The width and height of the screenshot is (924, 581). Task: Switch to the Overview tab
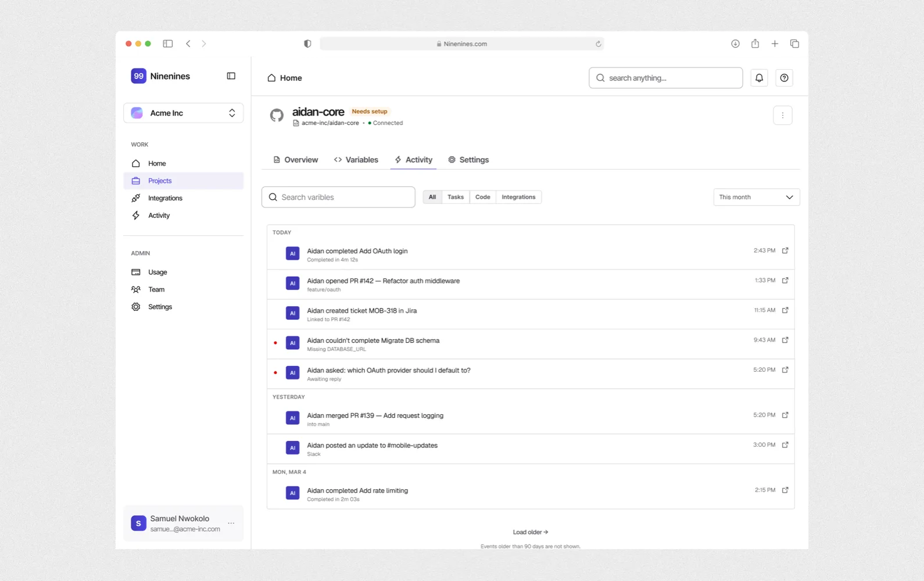[x=296, y=160]
